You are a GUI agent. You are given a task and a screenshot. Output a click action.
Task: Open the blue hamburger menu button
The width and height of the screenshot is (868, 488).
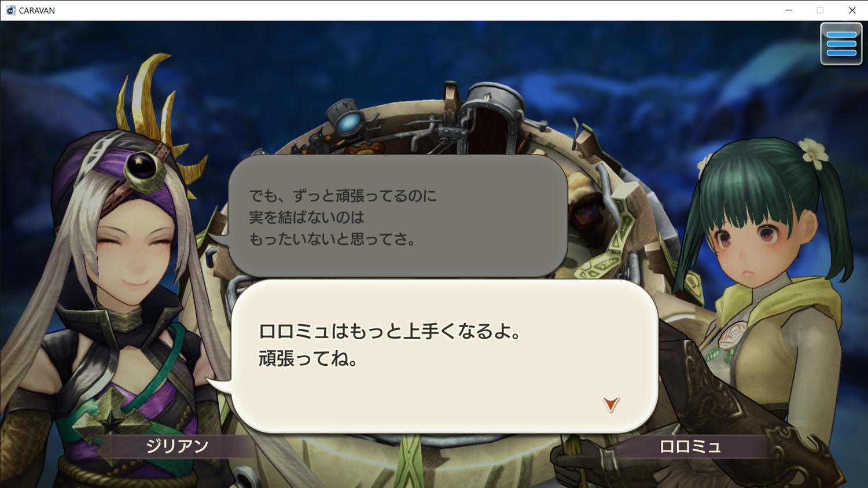click(x=841, y=44)
